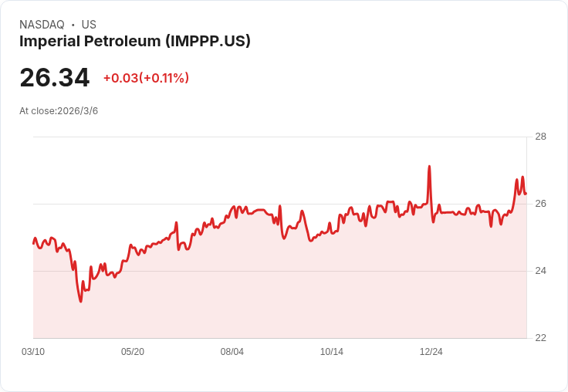Open the Imperial Petroleum (IMPPP.US) title

click(x=135, y=42)
